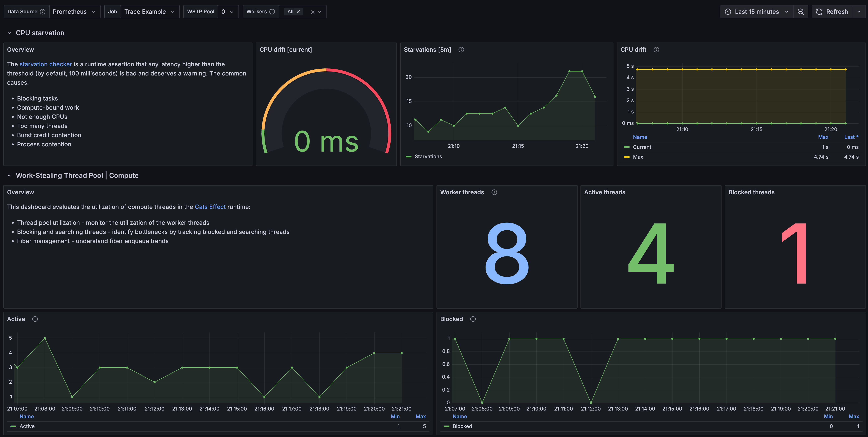Open the Prometheus data source dropdown
This screenshot has width=868, height=437.
click(x=74, y=12)
